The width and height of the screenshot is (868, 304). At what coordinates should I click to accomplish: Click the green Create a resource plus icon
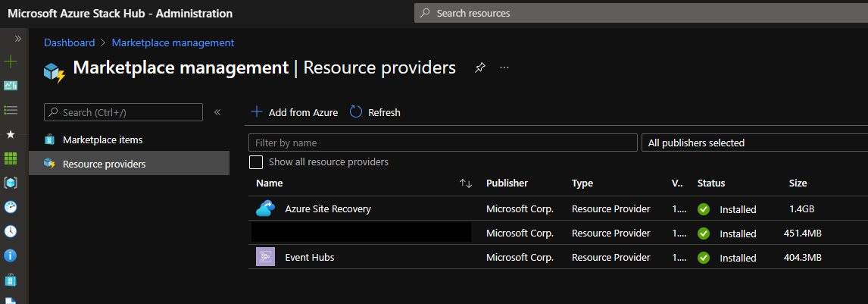11,61
